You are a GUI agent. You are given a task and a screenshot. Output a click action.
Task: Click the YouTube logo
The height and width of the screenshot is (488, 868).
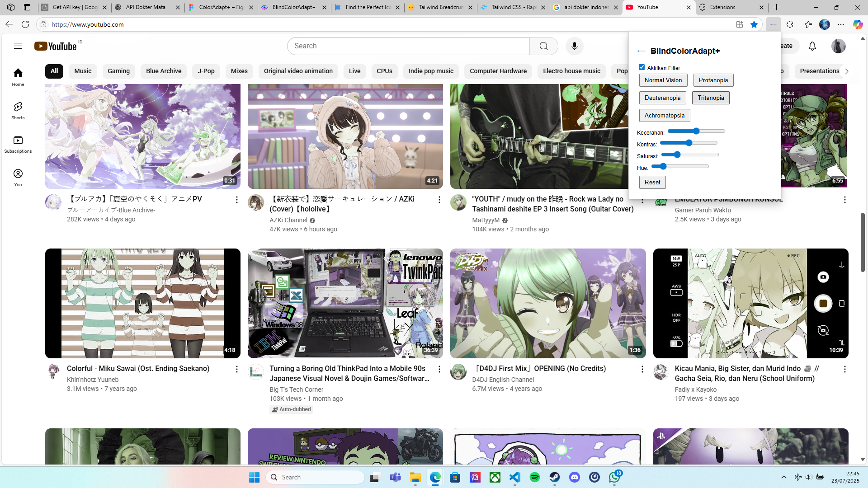pos(56,46)
